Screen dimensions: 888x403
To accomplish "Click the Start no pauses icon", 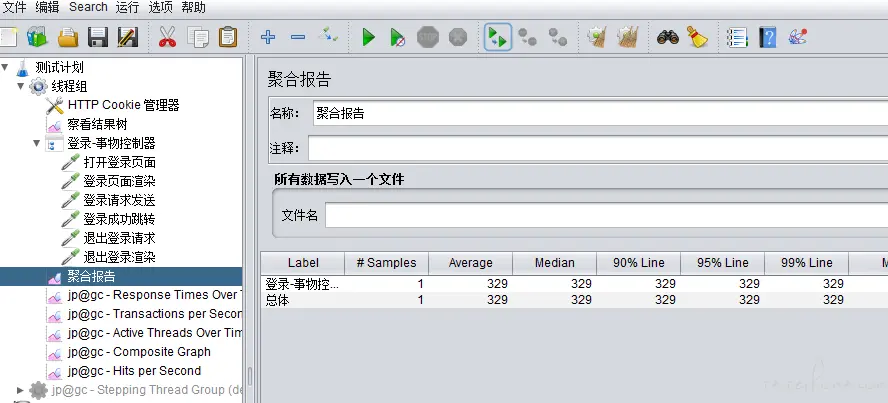I will pos(398,38).
